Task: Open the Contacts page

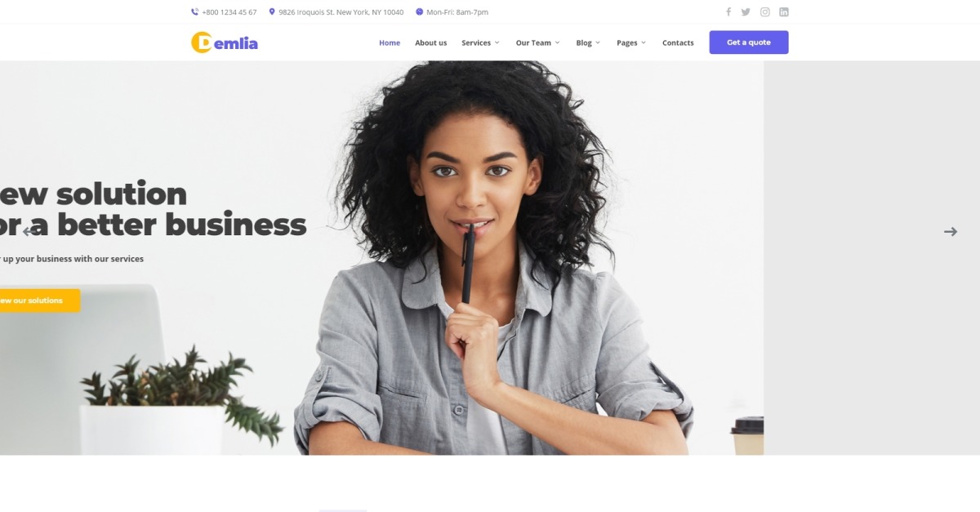Action: pos(678,42)
